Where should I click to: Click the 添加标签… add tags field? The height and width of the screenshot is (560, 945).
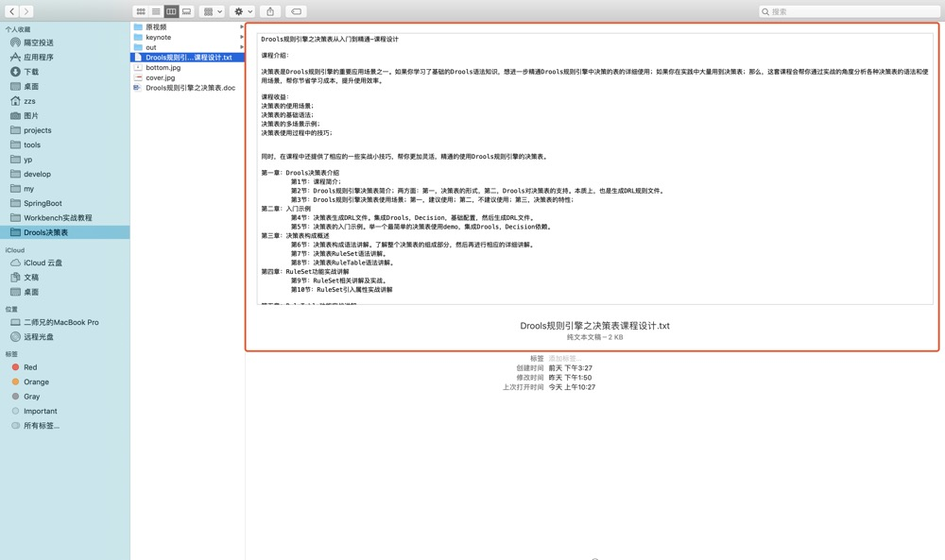pyautogui.click(x=565, y=358)
